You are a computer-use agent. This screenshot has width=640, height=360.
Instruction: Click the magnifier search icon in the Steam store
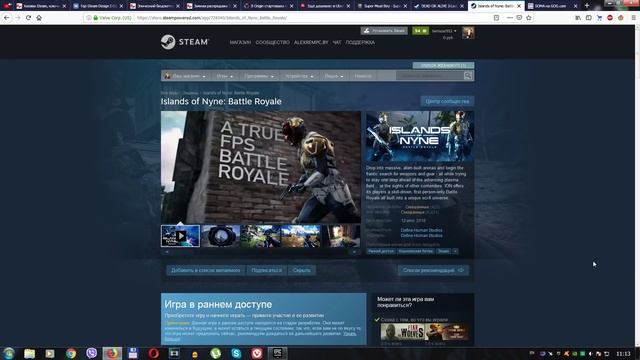click(x=468, y=76)
